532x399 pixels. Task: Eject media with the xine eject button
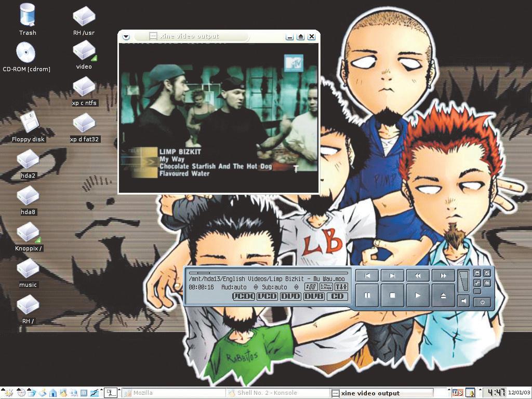coord(443,296)
